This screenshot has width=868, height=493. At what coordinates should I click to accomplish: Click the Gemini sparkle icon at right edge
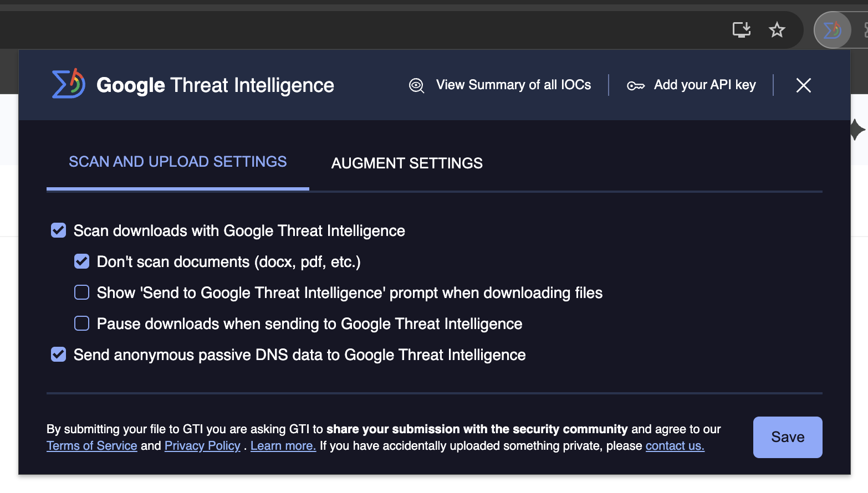857,130
